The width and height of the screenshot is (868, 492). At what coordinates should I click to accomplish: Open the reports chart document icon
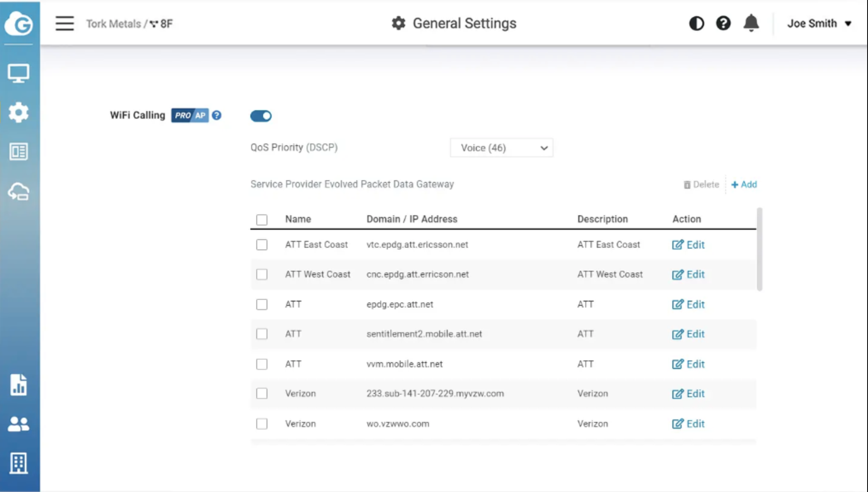point(18,385)
